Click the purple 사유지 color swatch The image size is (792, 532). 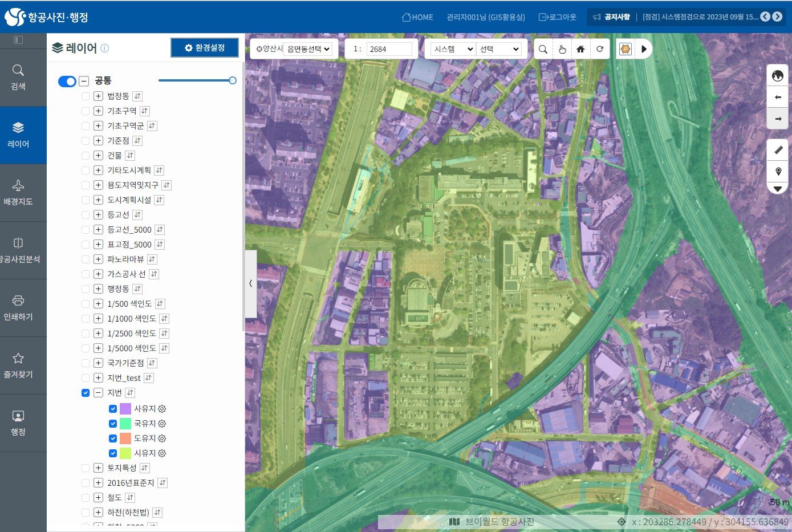pyautogui.click(x=125, y=409)
